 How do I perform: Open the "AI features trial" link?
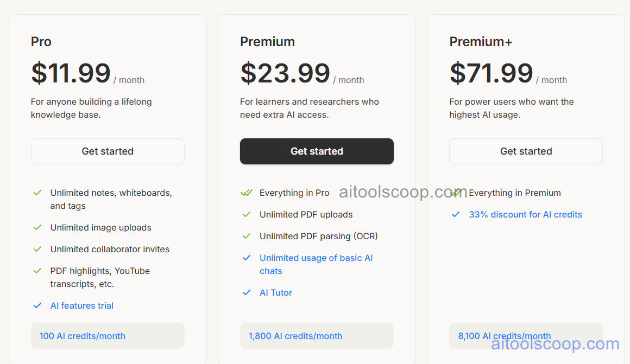[x=81, y=305]
